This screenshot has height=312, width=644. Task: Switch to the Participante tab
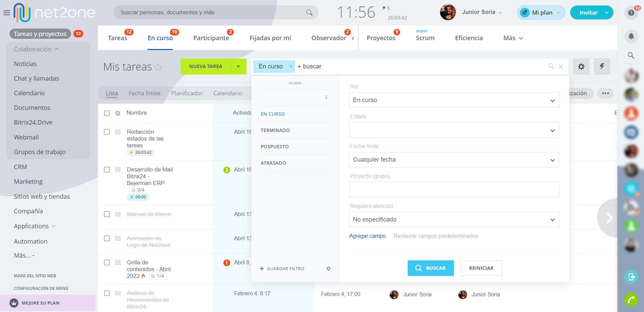[x=211, y=38]
